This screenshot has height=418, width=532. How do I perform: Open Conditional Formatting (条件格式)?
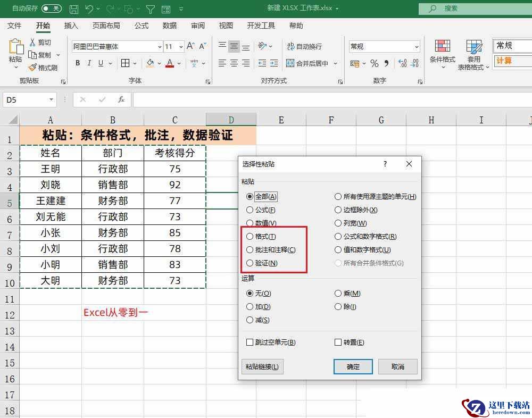(x=443, y=54)
